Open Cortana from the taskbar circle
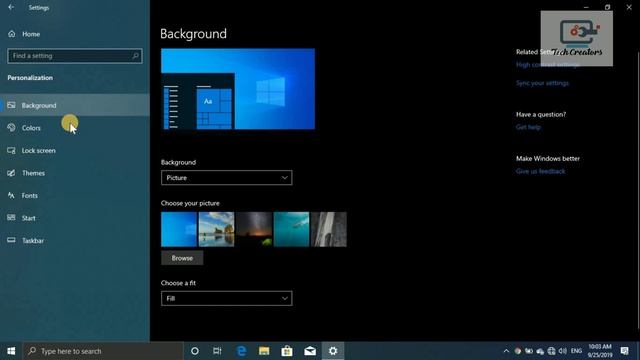Image resolution: width=640 pixels, height=360 pixels. pos(195,351)
